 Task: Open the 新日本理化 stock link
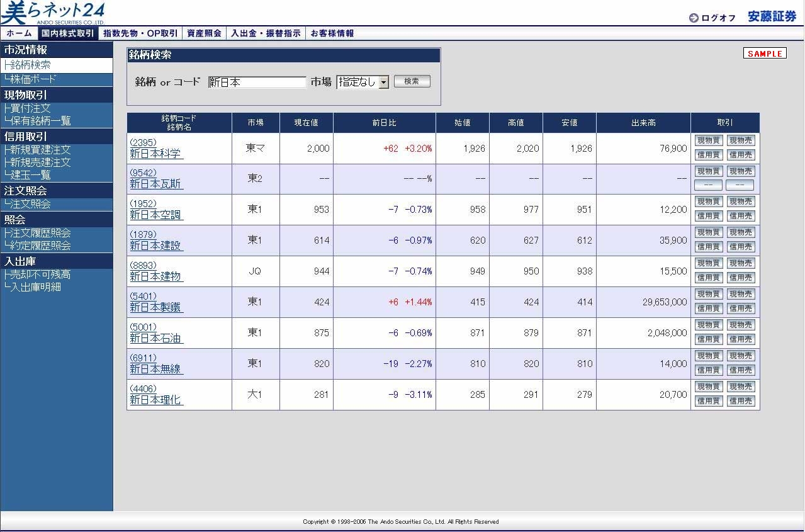pyautogui.click(x=156, y=400)
